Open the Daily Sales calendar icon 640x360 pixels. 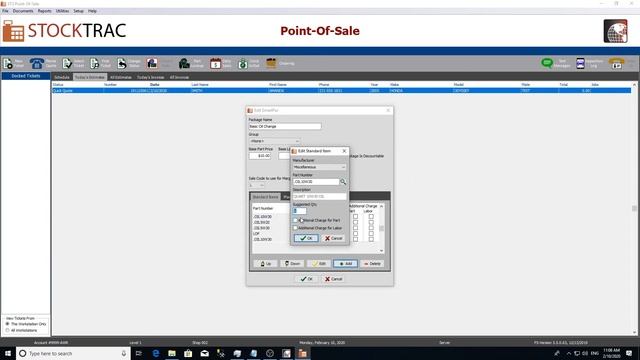[x=215, y=63]
